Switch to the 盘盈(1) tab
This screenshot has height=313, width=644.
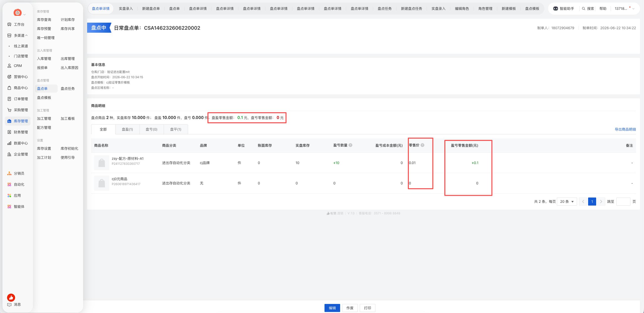[127, 129]
